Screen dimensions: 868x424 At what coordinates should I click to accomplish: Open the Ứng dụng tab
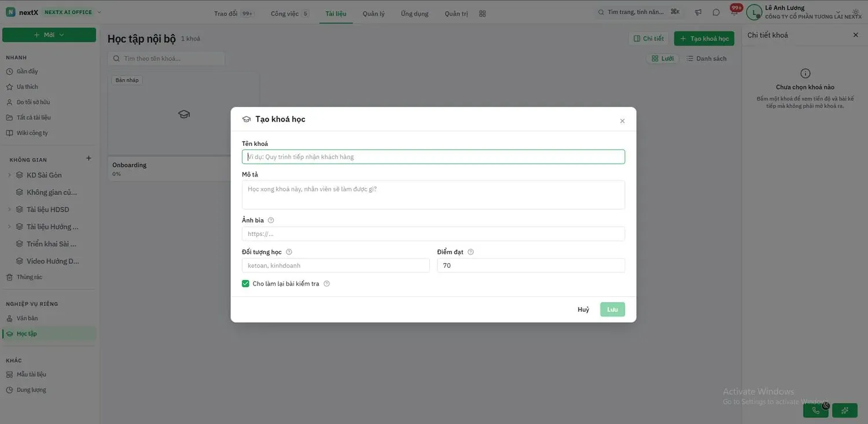pyautogui.click(x=415, y=13)
